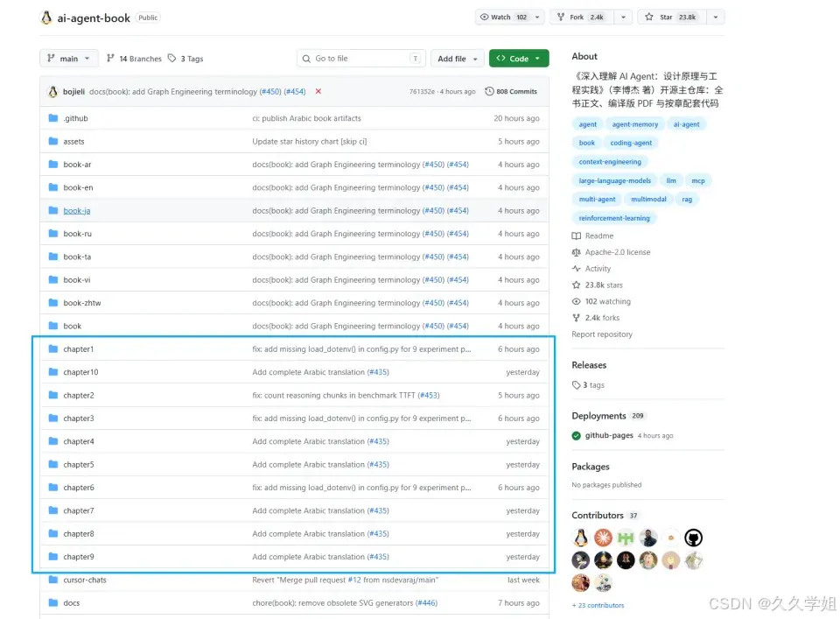
Task: Click the folder icon beside chapter2
Action: tap(53, 395)
